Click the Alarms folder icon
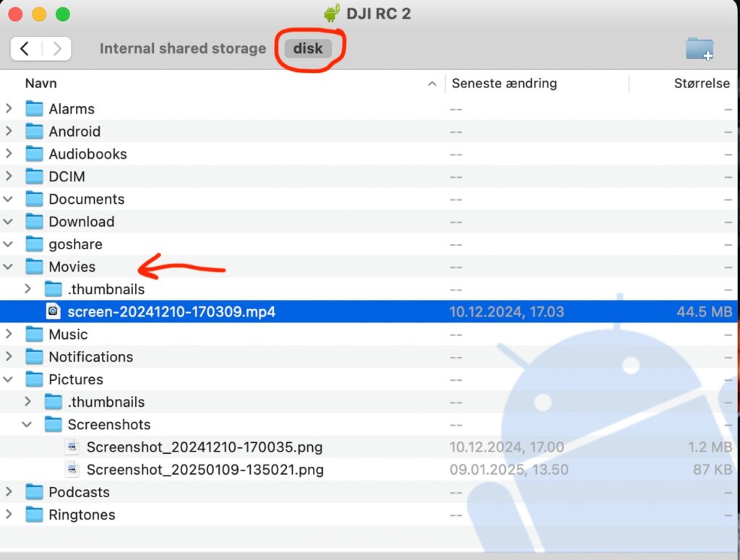This screenshot has width=740, height=560. [34, 109]
